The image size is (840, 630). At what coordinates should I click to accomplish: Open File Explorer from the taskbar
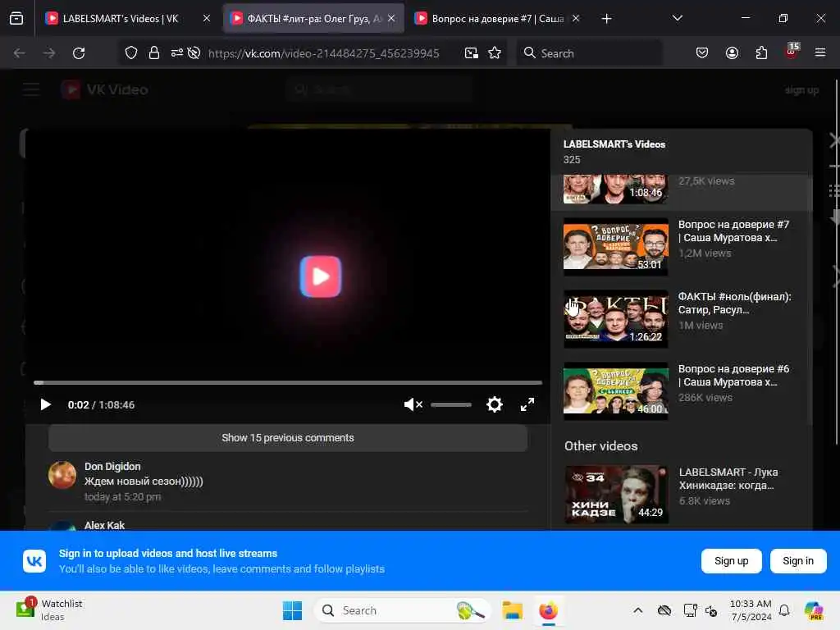(x=512, y=610)
